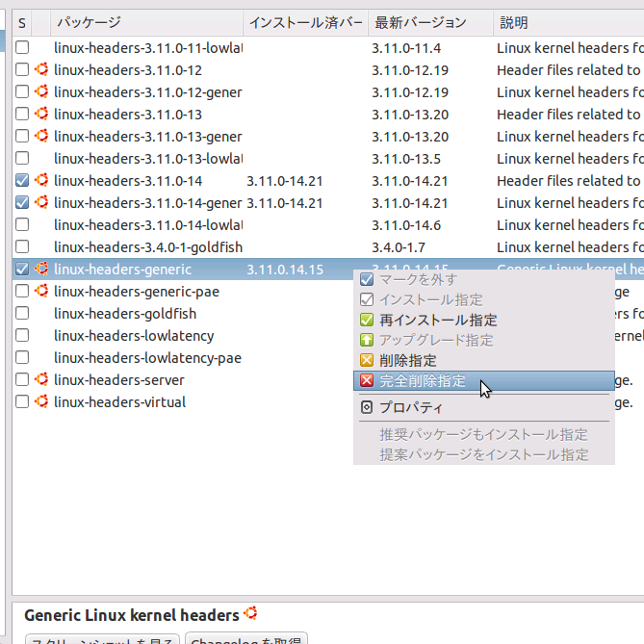Toggle checked box for linux-headers-3.11.0-14-generic
This screenshot has height=644, width=644.
[22, 202]
